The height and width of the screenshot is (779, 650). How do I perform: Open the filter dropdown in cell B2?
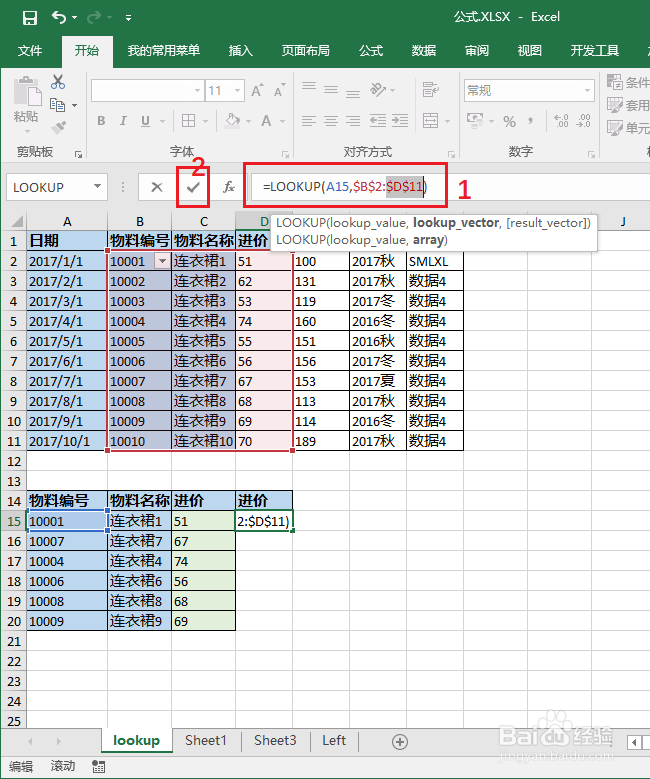pyautogui.click(x=162, y=261)
